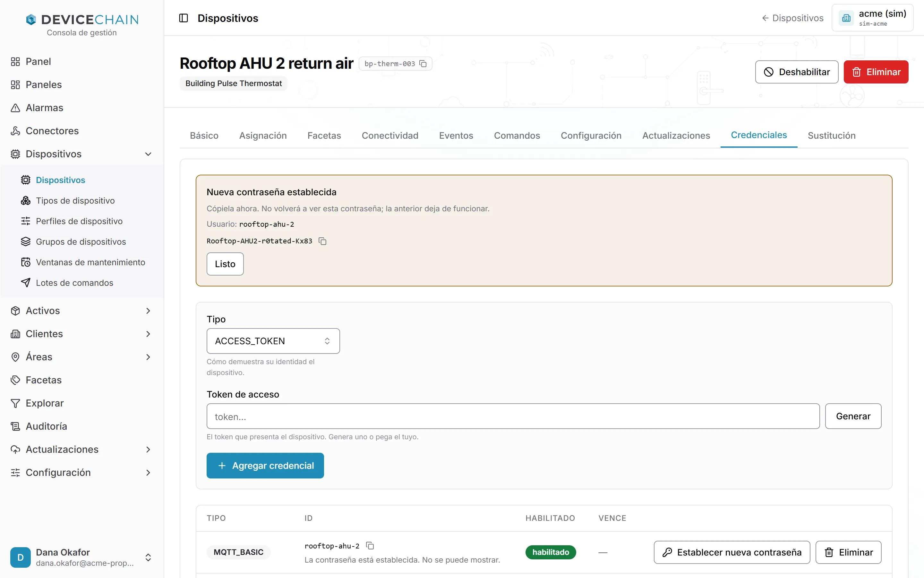Open Explorar in the sidebar
The height and width of the screenshot is (578, 924).
coord(82,403)
